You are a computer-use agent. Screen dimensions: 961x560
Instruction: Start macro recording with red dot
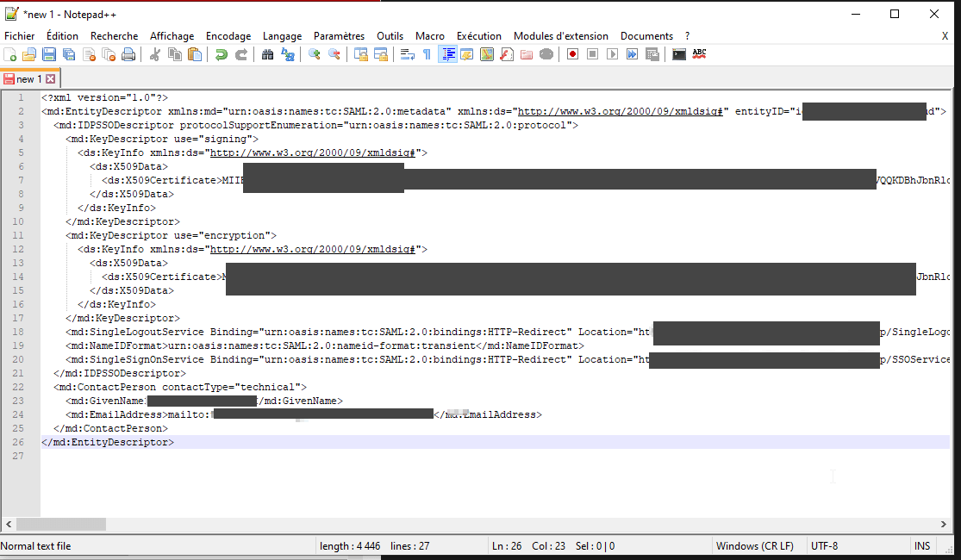click(x=573, y=54)
